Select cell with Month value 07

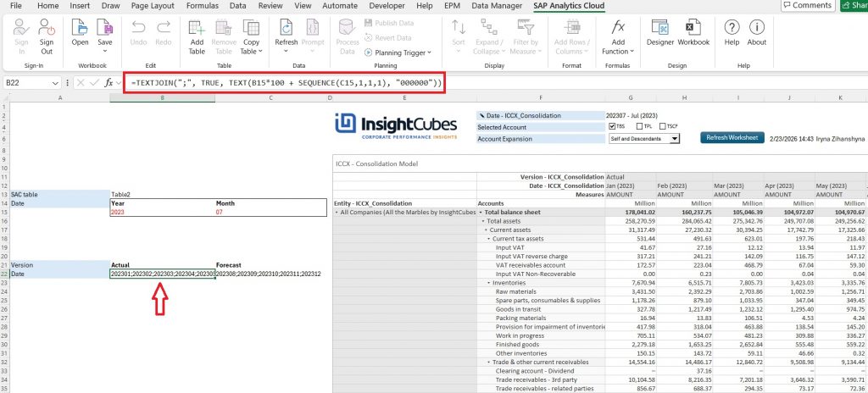pos(270,212)
